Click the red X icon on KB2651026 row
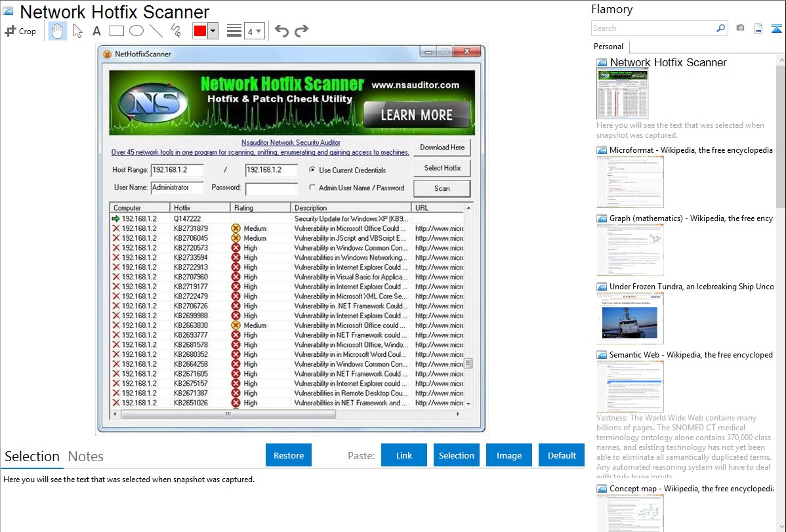 [115, 403]
